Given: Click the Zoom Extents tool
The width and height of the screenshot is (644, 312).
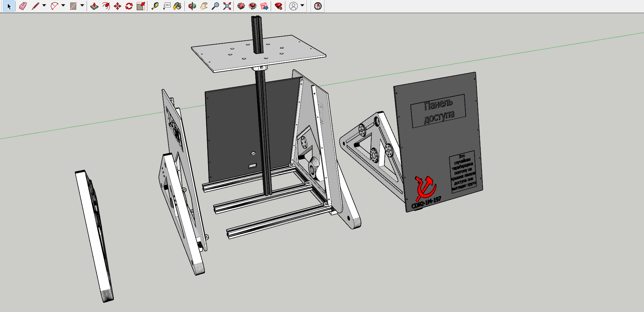Looking at the screenshot, I should [227, 6].
